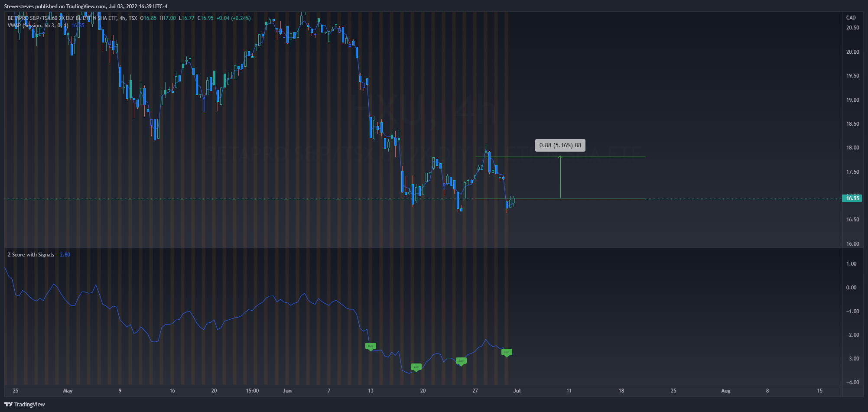Screen dimensions: 868x412
Task: Click the low value L16.77 in legend
Action: tap(187, 18)
